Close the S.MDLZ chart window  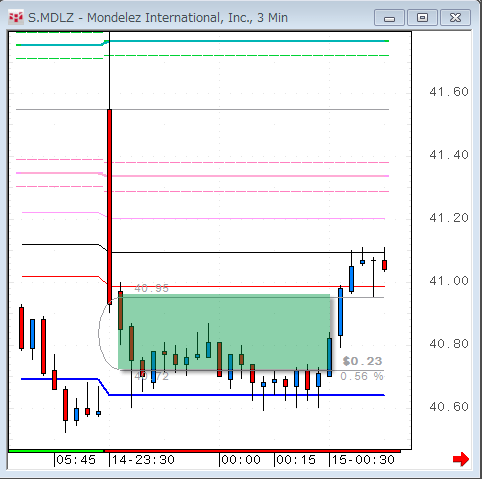pyautogui.click(x=455, y=18)
